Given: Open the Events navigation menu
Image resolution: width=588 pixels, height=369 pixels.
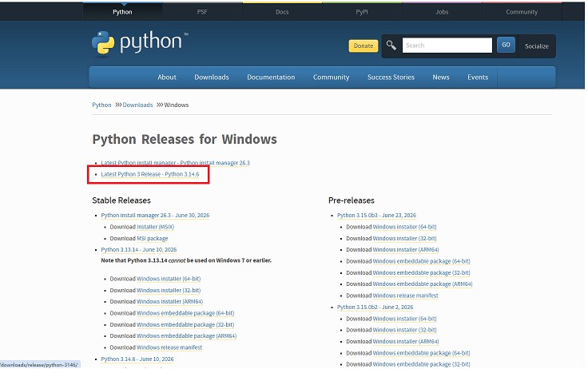Looking at the screenshot, I should [478, 77].
